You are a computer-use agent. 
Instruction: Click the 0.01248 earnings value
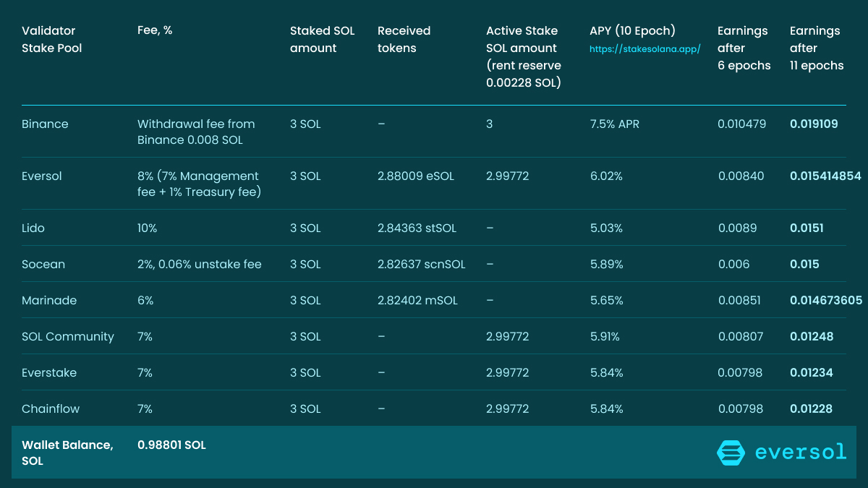(812, 337)
